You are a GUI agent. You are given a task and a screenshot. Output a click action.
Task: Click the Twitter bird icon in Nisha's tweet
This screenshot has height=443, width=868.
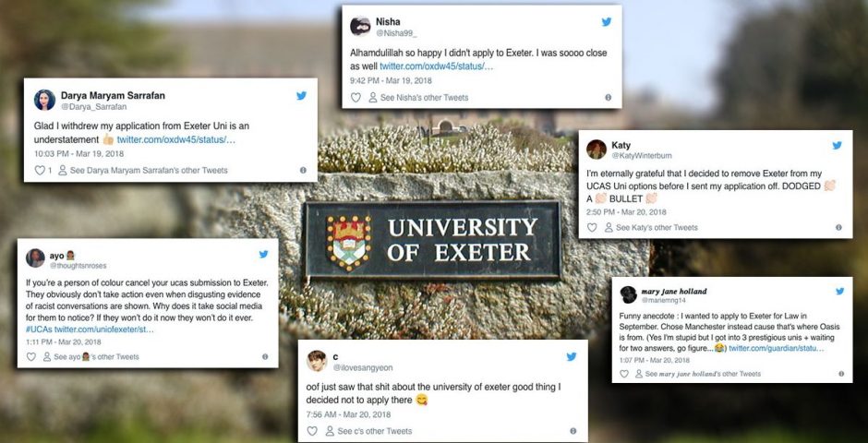[x=607, y=22]
